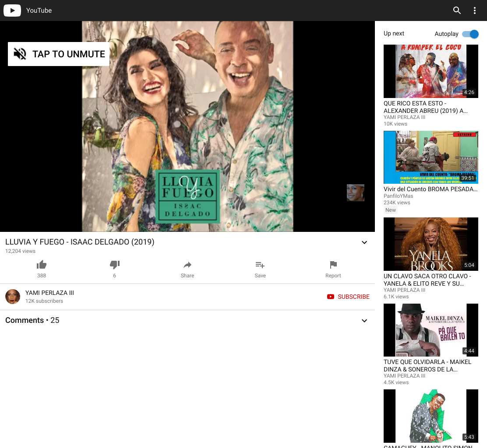Click the YouTube header text
487x448 pixels.
tap(39, 10)
